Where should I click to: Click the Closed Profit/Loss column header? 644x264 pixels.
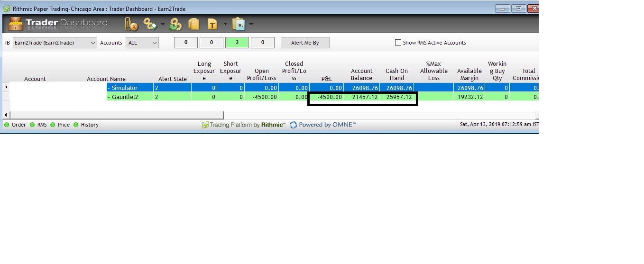(x=294, y=71)
